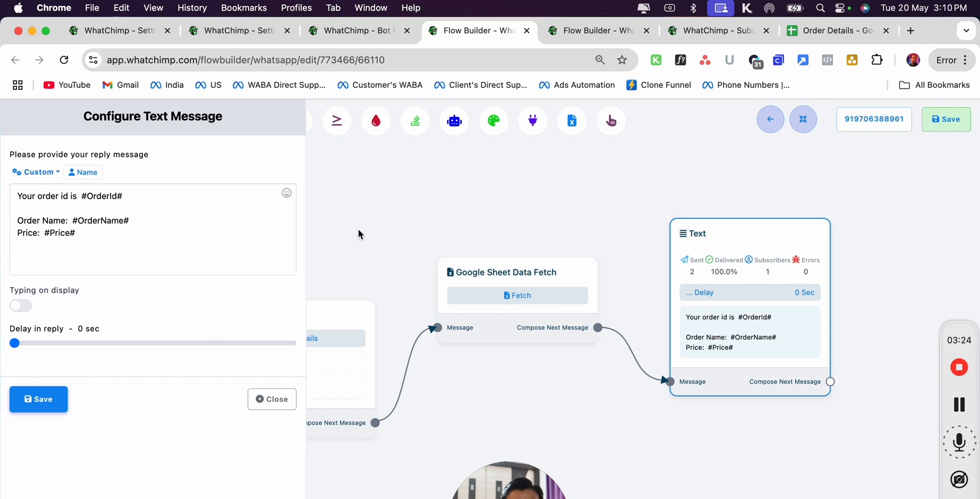Image resolution: width=980 pixels, height=499 pixels.
Task: Open Chrome extensions puzzle icon
Action: pos(877,60)
